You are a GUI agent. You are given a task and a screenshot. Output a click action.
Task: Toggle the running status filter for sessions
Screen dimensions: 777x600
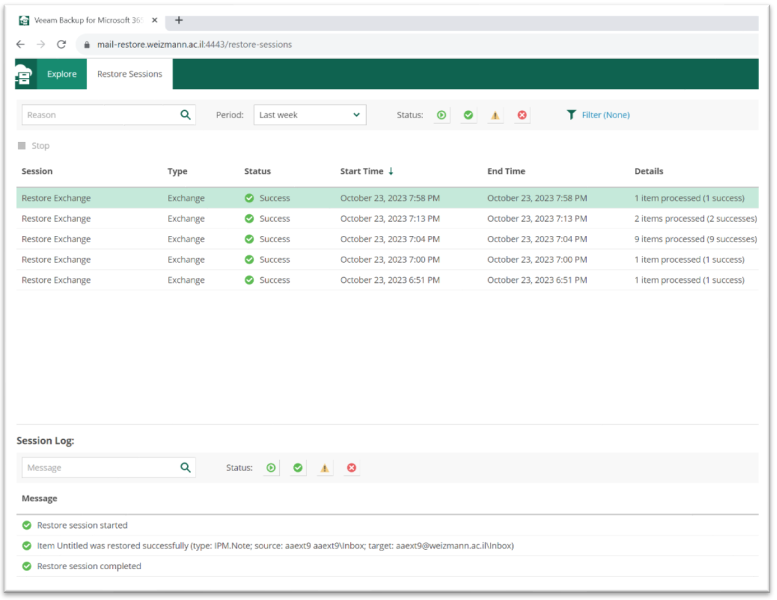[442, 115]
